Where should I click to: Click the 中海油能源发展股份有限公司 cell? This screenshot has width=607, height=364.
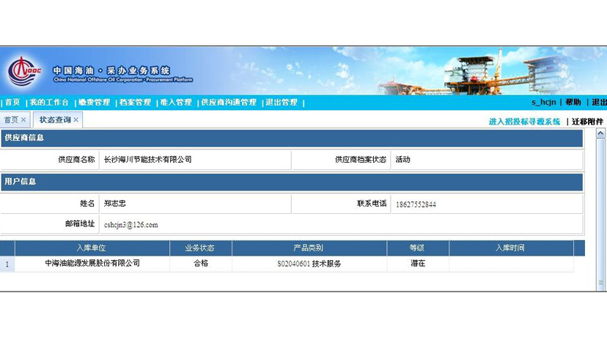pos(92,264)
